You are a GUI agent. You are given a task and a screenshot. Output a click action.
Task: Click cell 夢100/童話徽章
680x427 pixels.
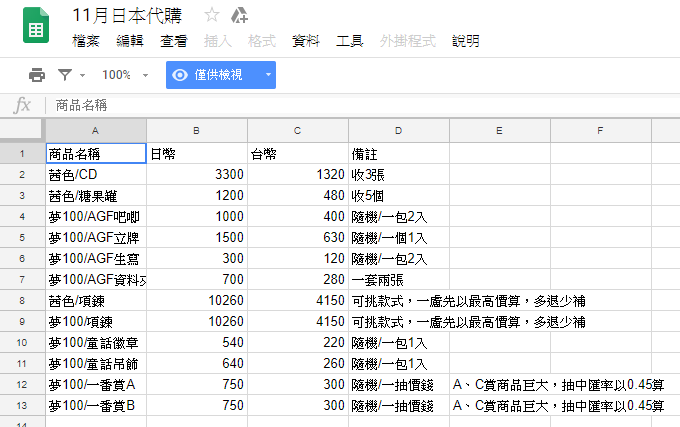[x=96, y=342]
